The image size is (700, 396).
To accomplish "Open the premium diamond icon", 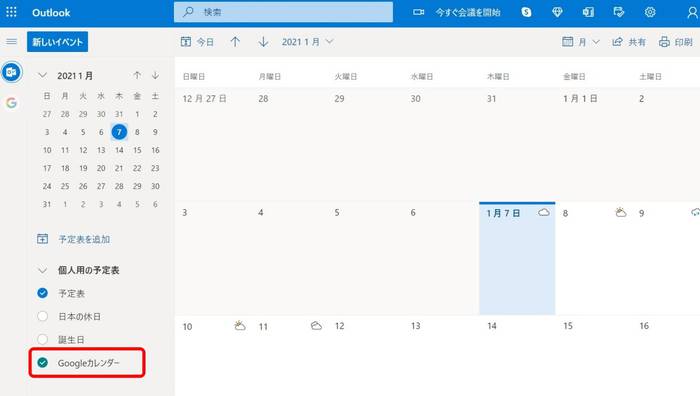I will [557, 12].
